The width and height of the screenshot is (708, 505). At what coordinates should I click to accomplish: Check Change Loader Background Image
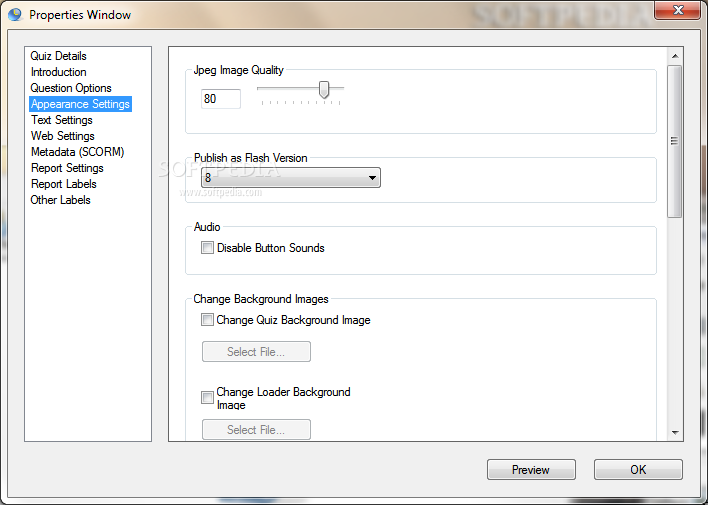[x=207, y=397]
